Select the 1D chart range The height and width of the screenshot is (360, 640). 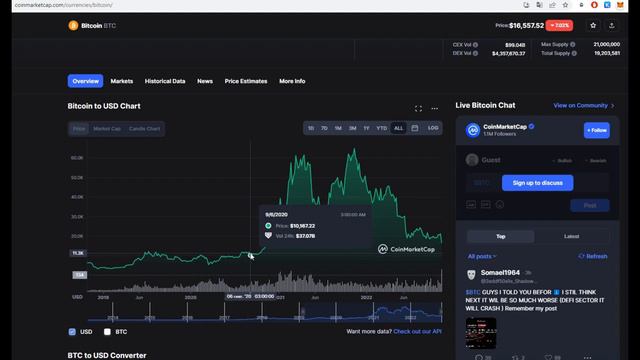[311, 128]
